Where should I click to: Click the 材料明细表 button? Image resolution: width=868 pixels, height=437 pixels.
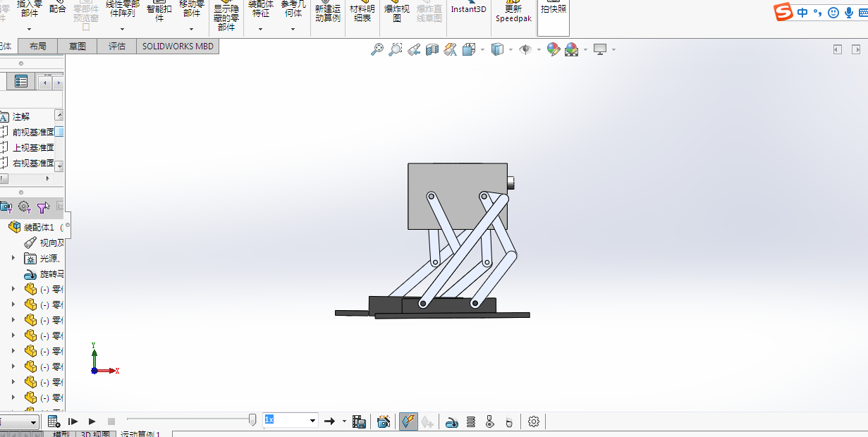(362, 13)
